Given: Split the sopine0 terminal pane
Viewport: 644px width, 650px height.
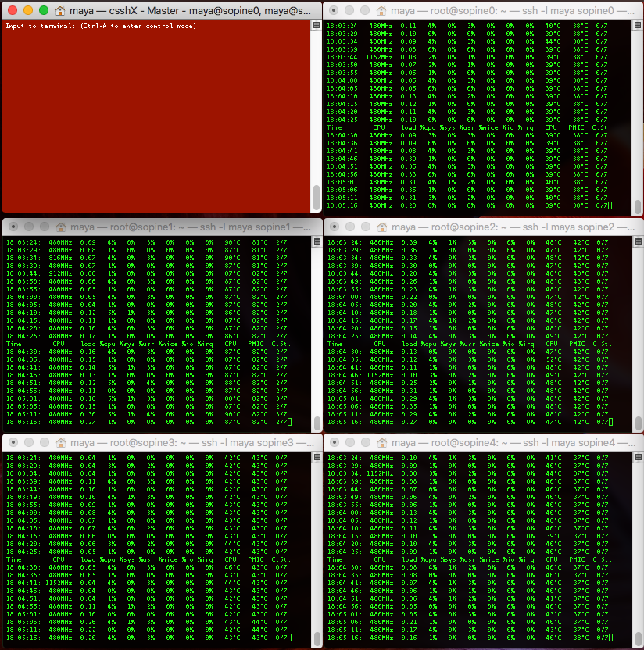Looking at the screenshot, I should (x=638, y=25).
